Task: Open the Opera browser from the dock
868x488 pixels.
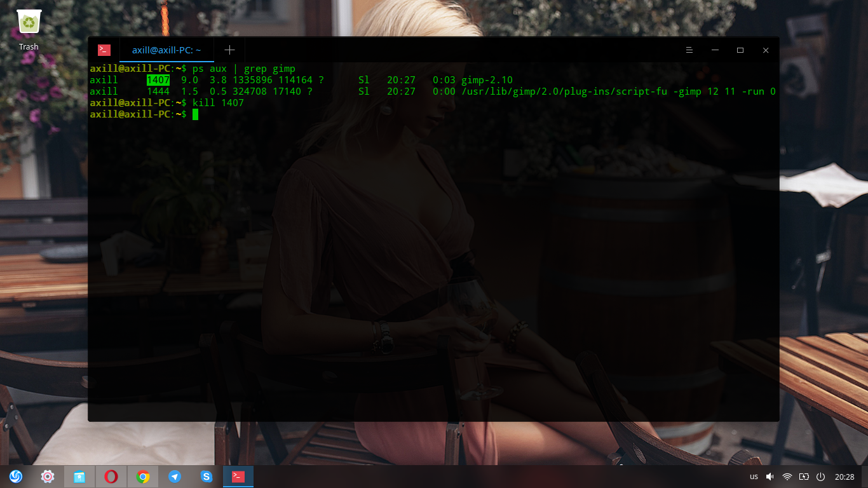Action: click(x=111, y=476)
